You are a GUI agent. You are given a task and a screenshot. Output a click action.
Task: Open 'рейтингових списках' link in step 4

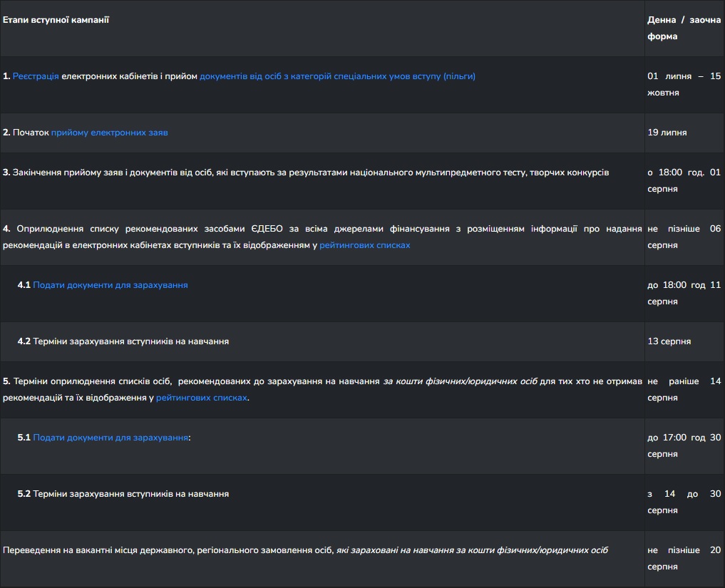[x=365, y=245]
